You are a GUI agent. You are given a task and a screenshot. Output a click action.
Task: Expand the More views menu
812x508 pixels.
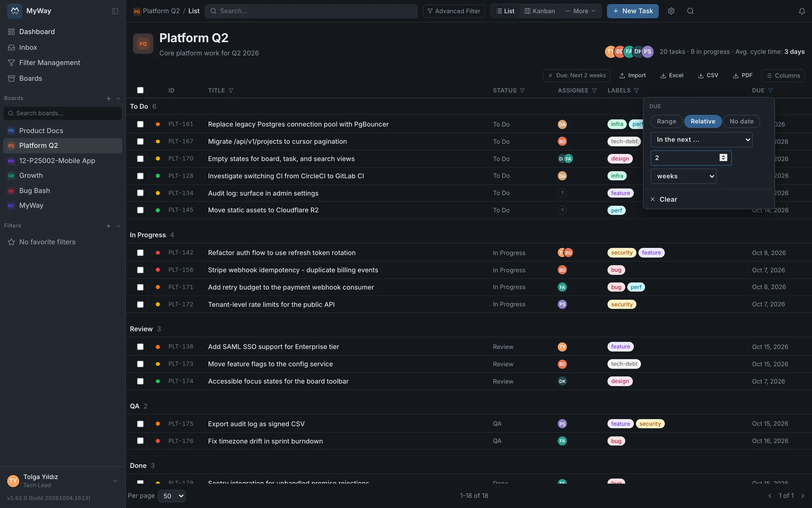[x=580, y=11]
